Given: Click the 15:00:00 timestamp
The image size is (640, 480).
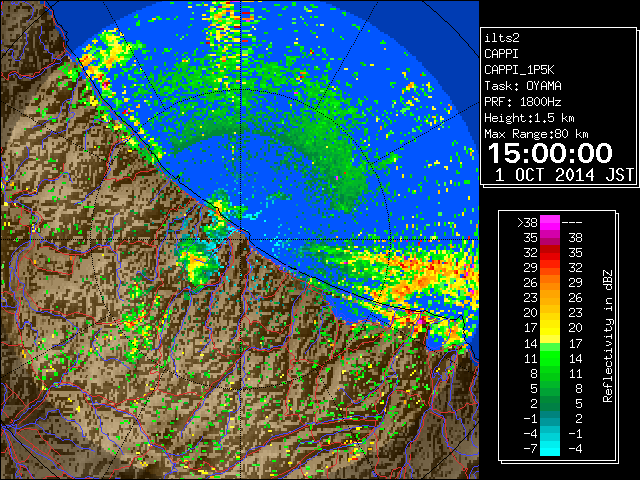Looking at the screenshot, I should (550, 153).
